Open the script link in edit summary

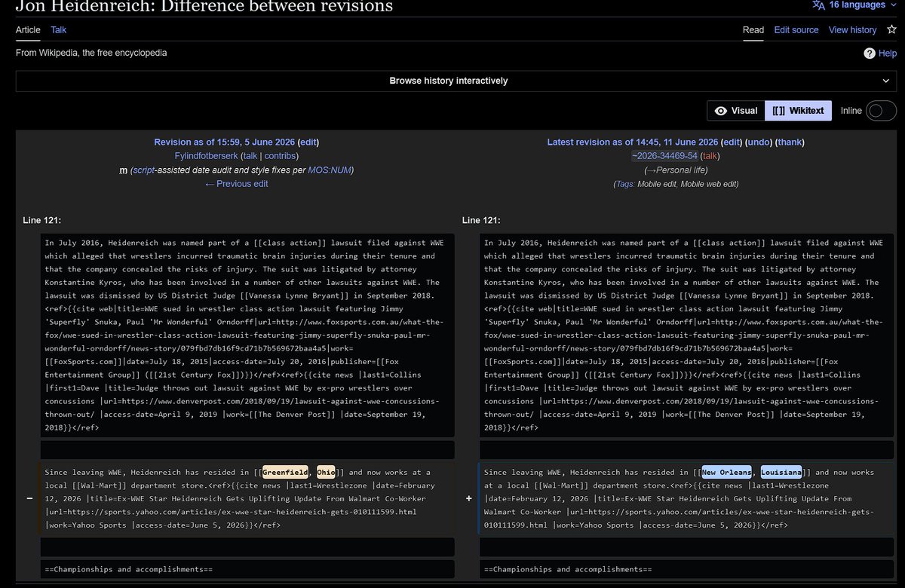point(145,170)
